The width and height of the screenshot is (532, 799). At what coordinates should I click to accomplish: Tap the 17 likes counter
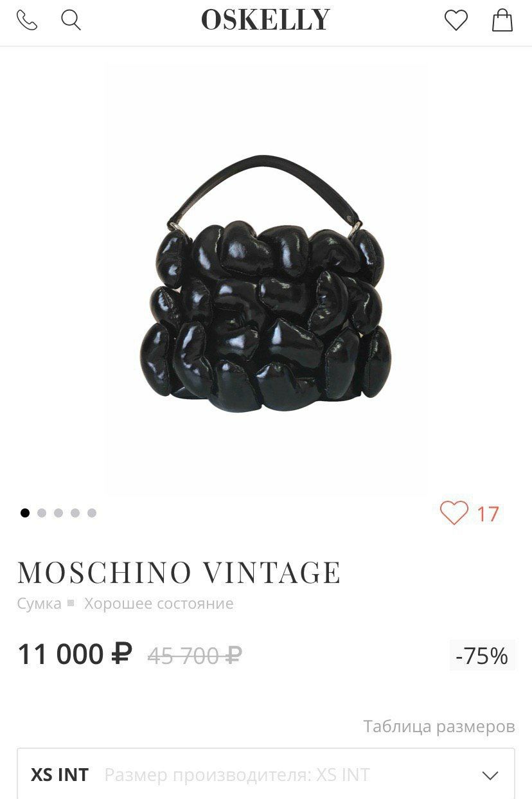click(x=488, y=514)
